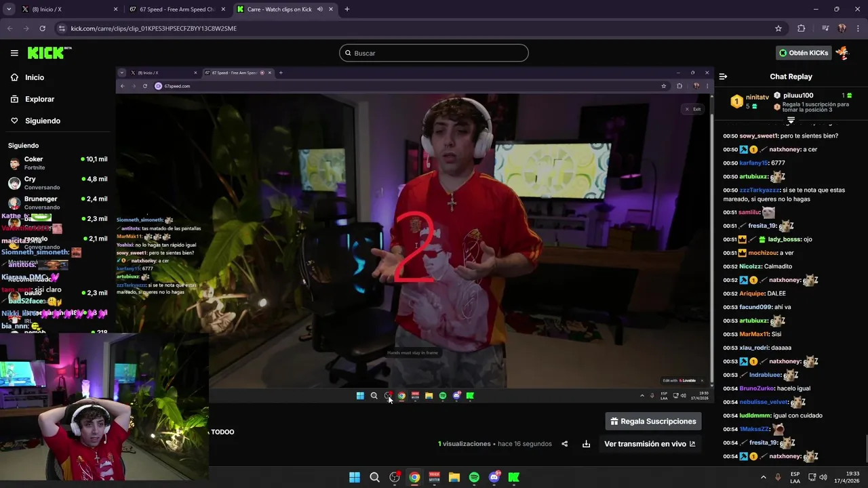
Task: Open piluuu100 in the gift leaderboard
Action: coord(799,96)
